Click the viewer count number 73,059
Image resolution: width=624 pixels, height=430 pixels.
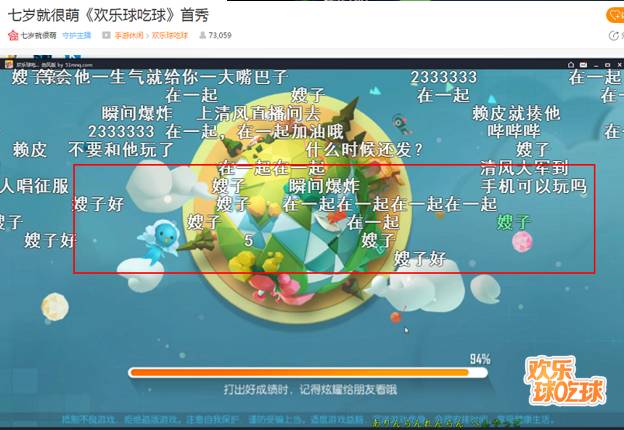coord(220,35)
